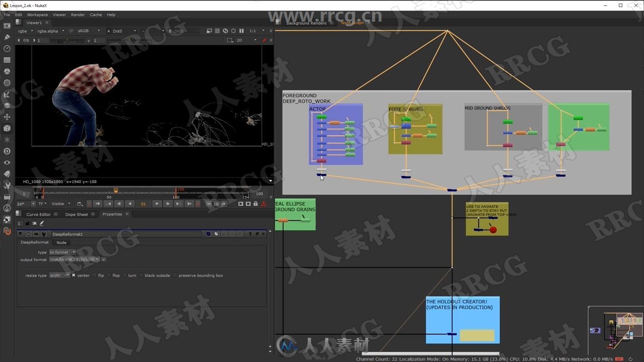Open the type 'to format' dropdown
The height and width of the screenshot is (362, 644).
pyautogui.click(x=62, y=252)
